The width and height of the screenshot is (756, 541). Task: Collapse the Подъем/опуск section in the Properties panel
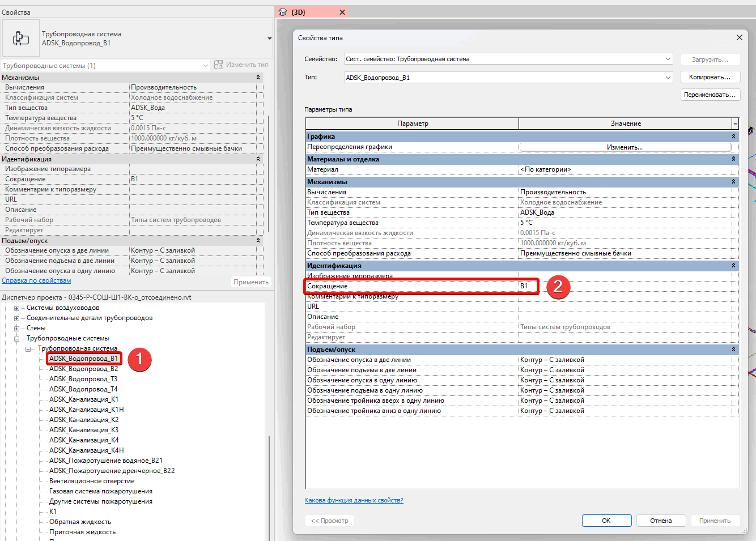(258, 241)
